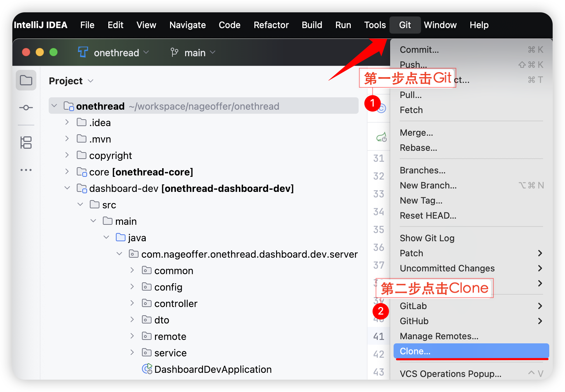Open the Commit tool window icon
Screen dimensions: 565x392
click(26, 108)
